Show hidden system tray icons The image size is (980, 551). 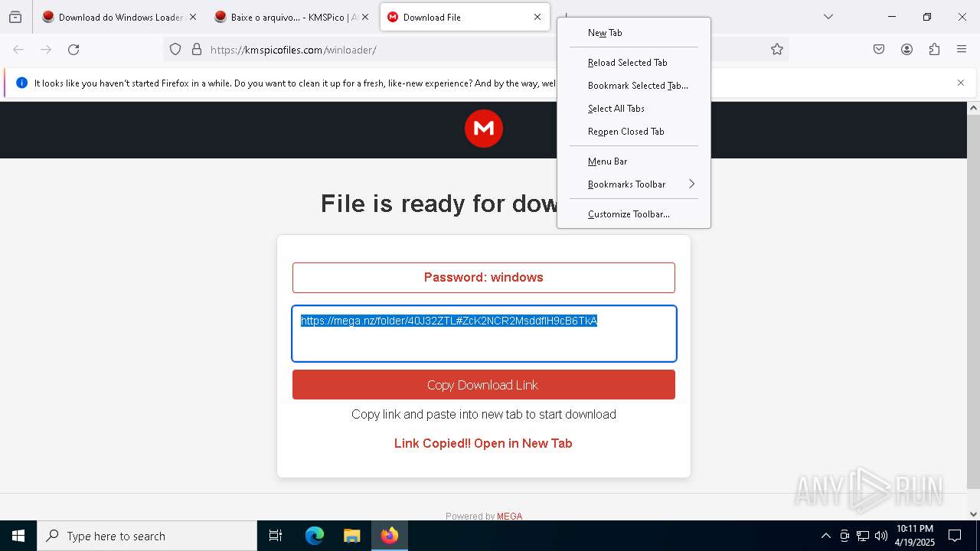coord(825,536)
